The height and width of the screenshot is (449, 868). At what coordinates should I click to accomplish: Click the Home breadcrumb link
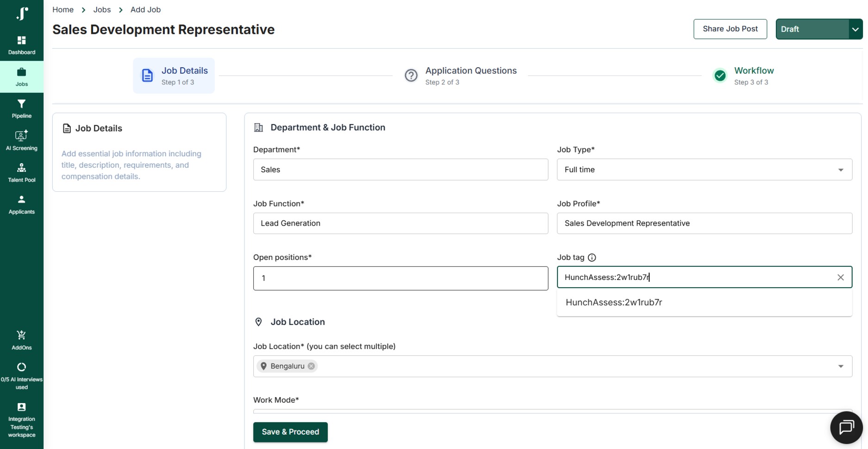[x=63, y=10]
